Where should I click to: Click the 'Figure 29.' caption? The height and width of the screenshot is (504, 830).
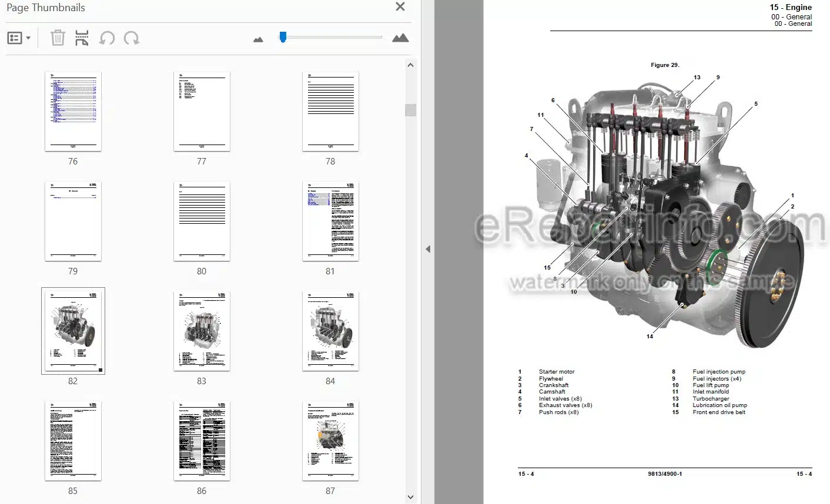coord(665,65)
